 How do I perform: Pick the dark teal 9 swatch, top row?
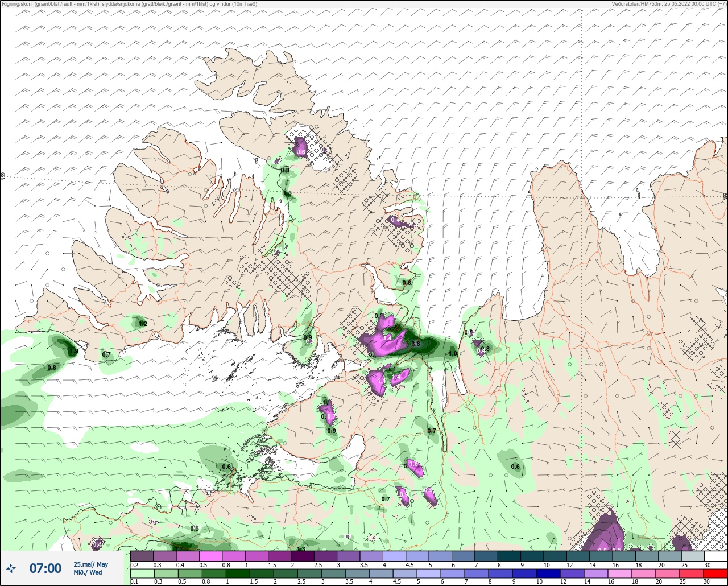pos(532,556)
